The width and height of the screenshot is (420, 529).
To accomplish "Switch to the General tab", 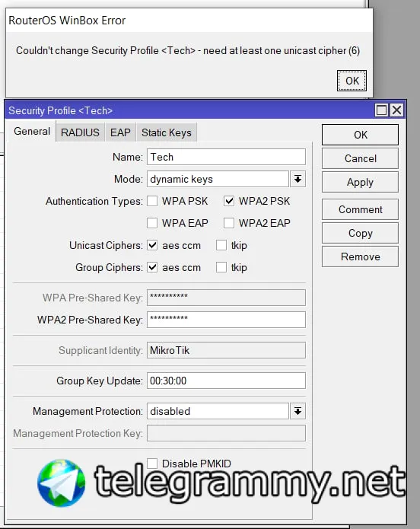I will (x=32, y=131).
